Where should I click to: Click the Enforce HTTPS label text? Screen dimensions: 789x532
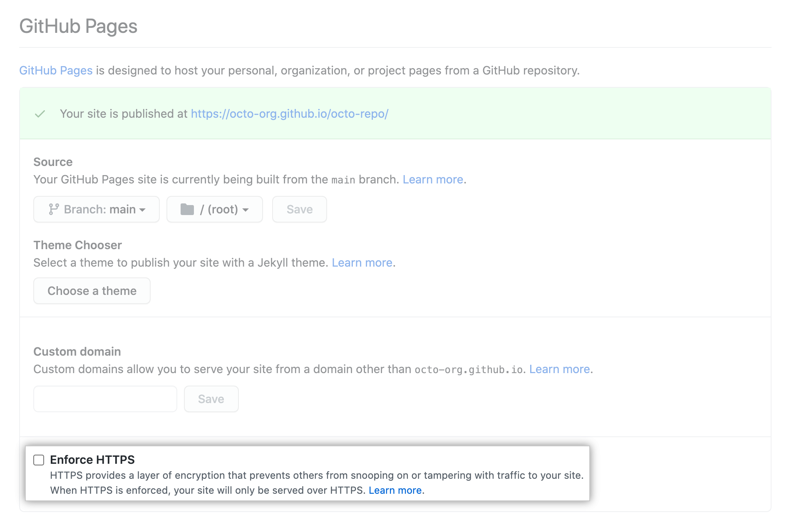(92, 460)
